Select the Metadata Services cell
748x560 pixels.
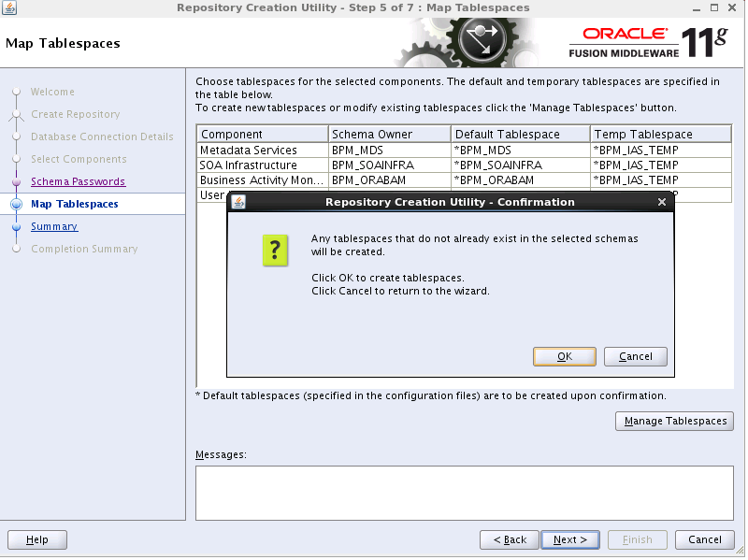click(x=263, y=151)
